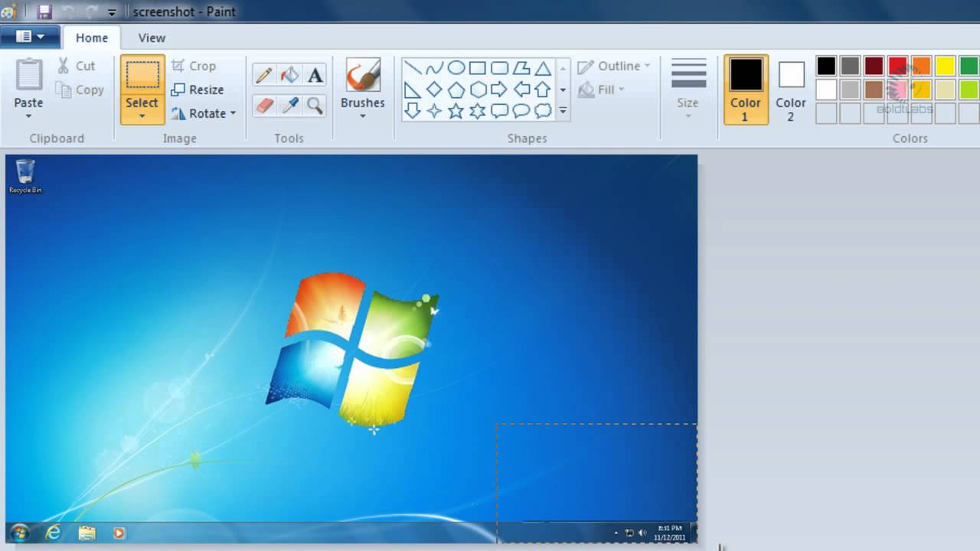The height and width of the screenshot is (551, 980).
Task: Click the Crop button
Action: pyautogui.click(x=194, y=66)
